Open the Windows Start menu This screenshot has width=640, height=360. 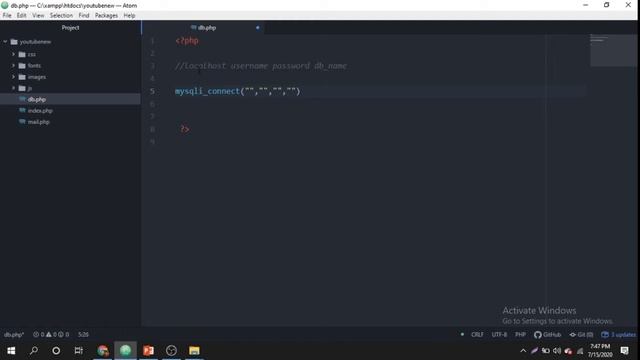pos(11,351)
